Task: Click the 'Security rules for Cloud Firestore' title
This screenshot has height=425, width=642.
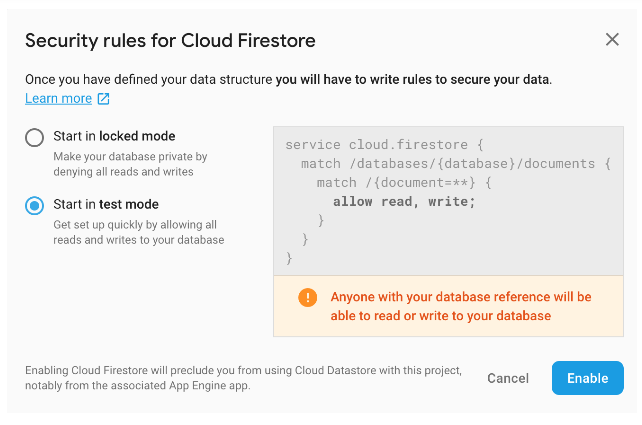Action: tap(170, 41)
